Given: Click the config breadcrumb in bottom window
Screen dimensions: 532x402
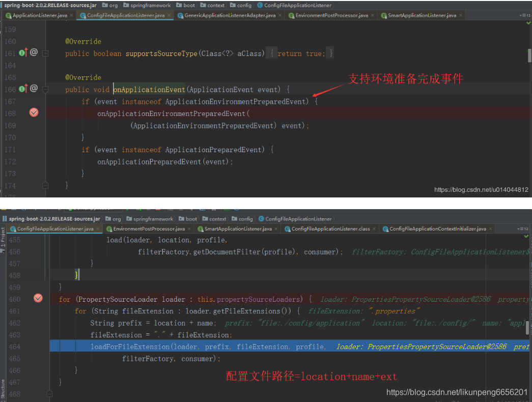Looking at the screenshot, I should point(242,219).
